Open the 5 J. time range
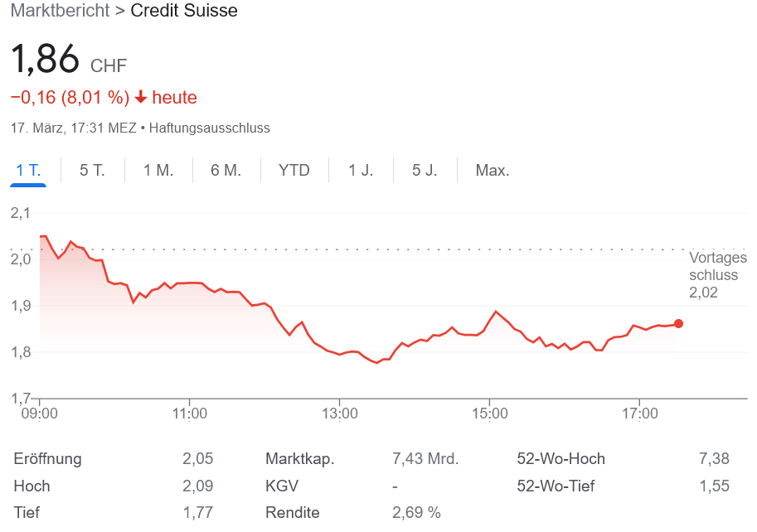 tap(425, 170)
